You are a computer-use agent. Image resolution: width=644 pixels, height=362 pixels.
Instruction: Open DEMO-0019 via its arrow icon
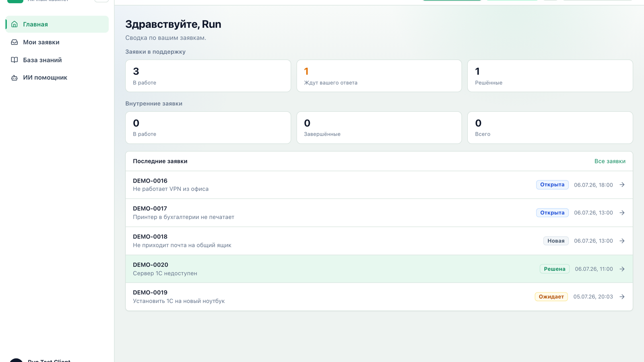click(622, 297)
